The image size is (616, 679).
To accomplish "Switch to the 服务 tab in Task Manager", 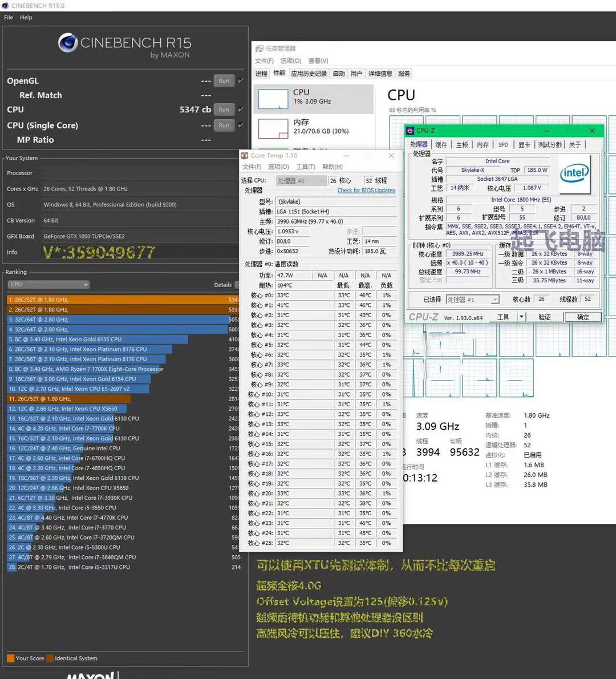I will [404, 74].
